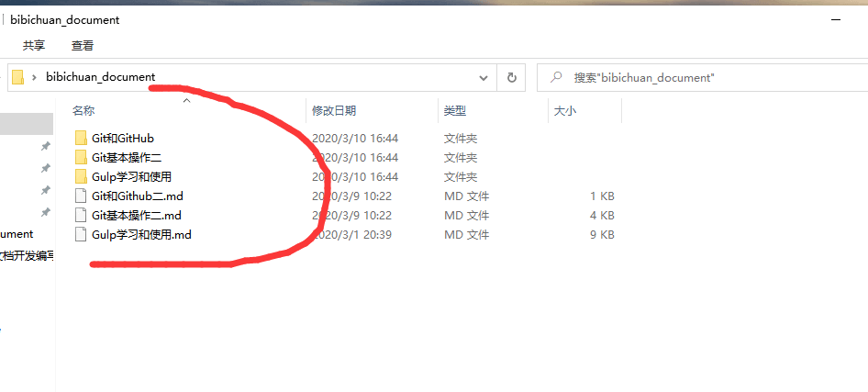Sort by the 类型 column header
The image size is (868, 392).
tap(455, 111)
